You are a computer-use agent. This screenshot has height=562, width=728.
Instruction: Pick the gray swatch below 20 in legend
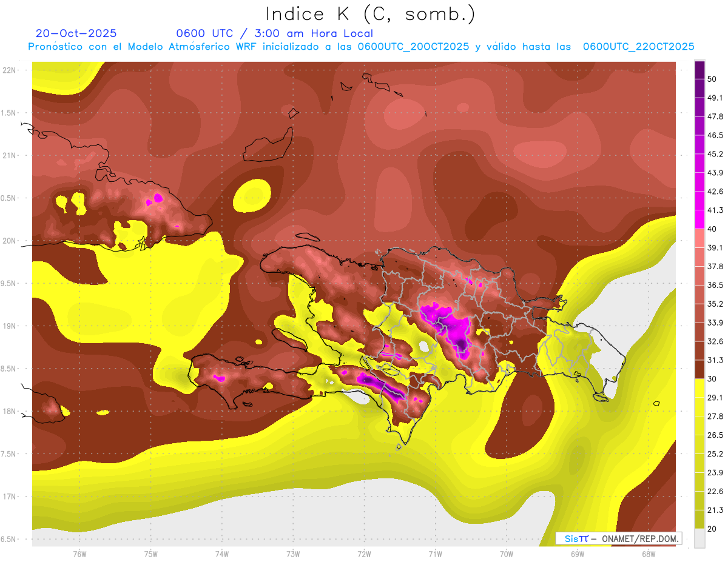tap(699, 538)
